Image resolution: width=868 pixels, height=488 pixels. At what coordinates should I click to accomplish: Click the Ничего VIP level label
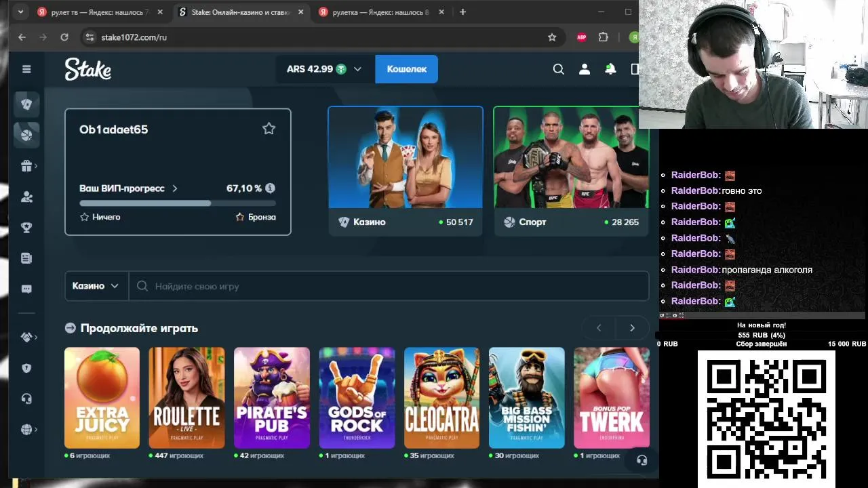106,217
